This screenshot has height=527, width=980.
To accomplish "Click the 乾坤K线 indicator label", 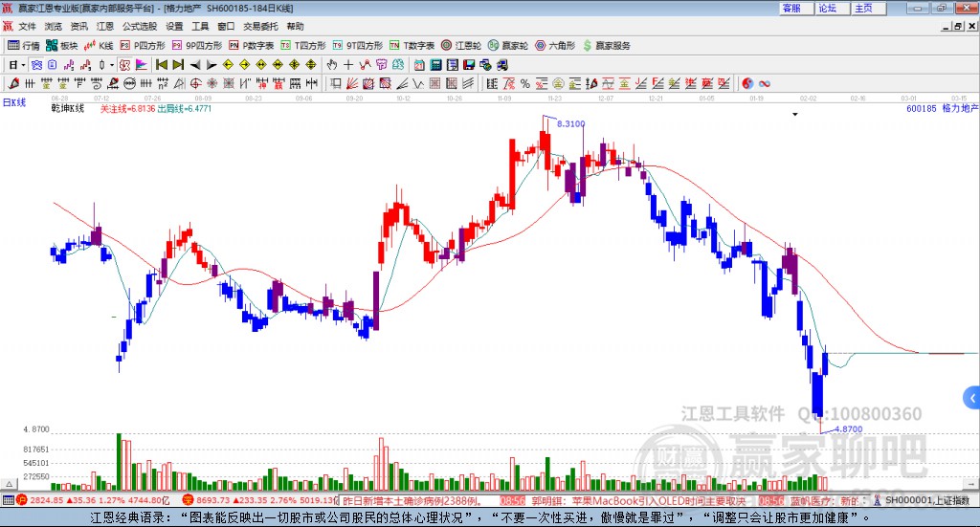I will pos(68,109).
